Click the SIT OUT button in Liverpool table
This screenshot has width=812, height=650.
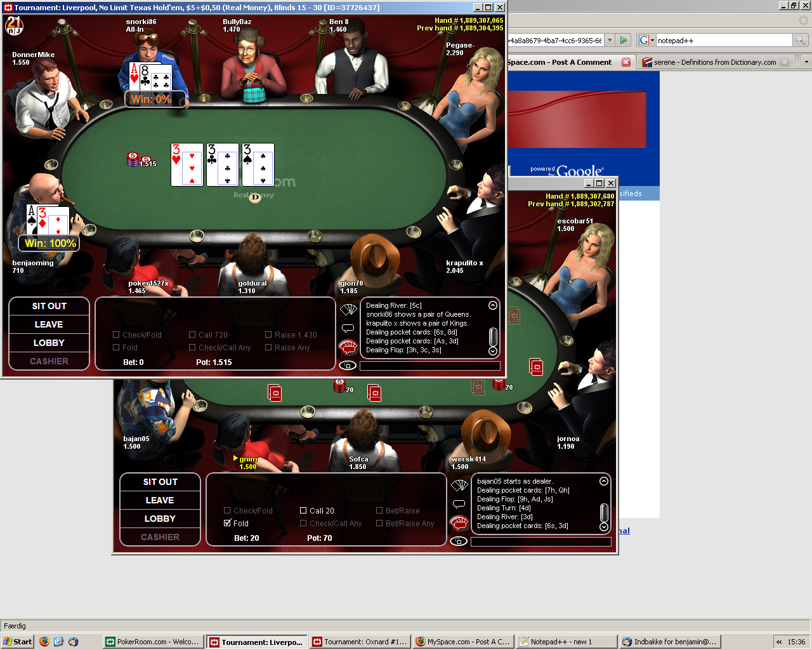[x=49, y=306]
